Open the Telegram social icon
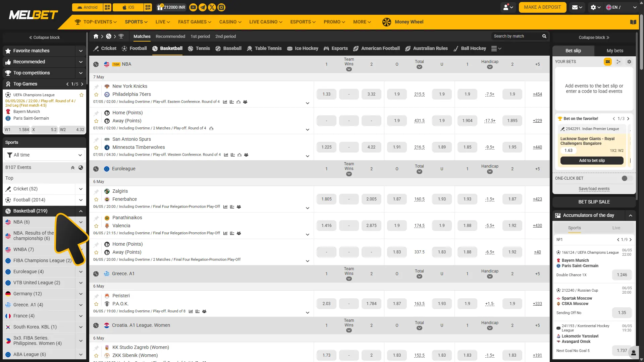644x362 pixels. tap(203, 7)
